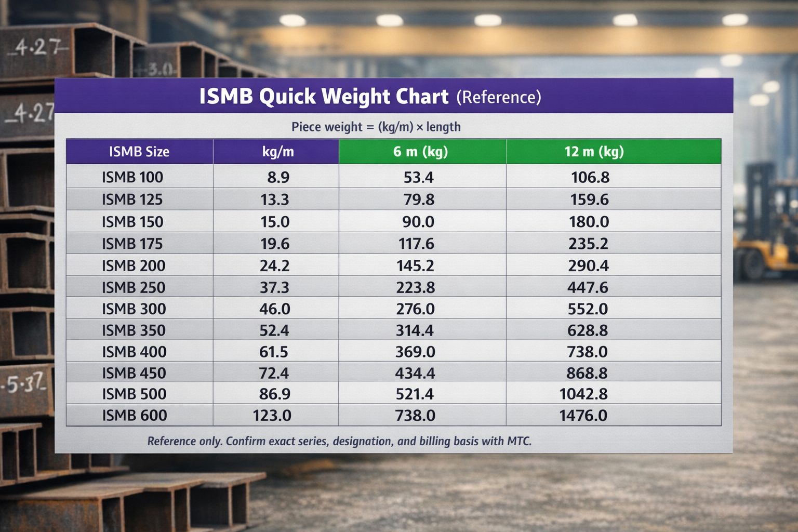
Task: Click the green 6 m (kg) header
Action: (420, 152)
